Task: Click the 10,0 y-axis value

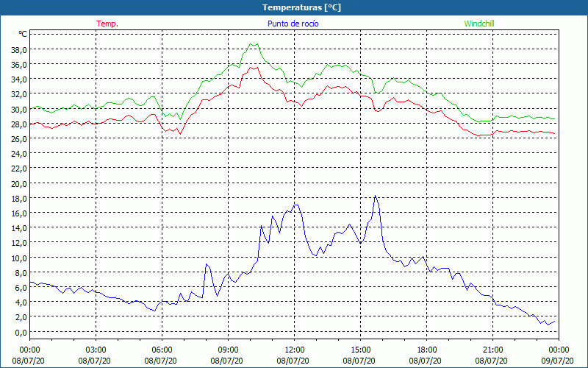Action: coord(19,258)
